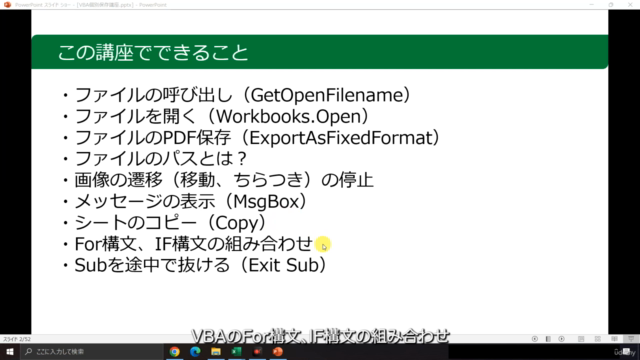Switch to Slide Sorter view

[x=598, y=339]
